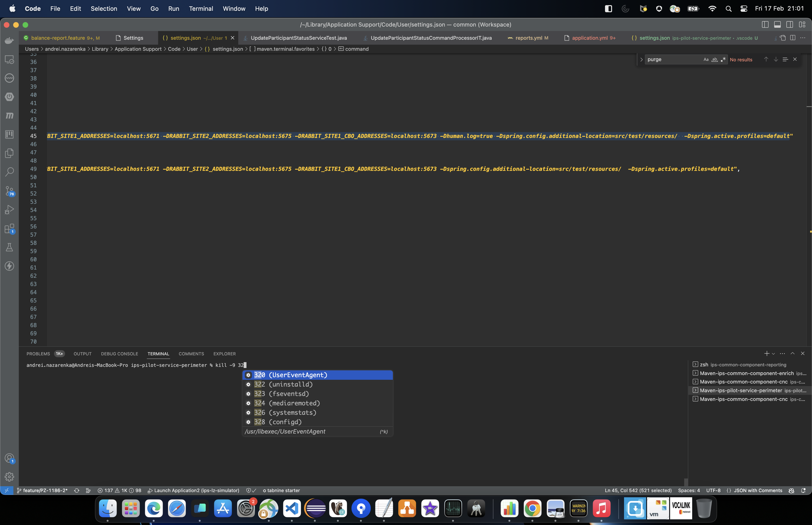This screenshot has height=525, width=812.
Task: Open the Source Control view showing 76 changes
Action: (9, 191)
